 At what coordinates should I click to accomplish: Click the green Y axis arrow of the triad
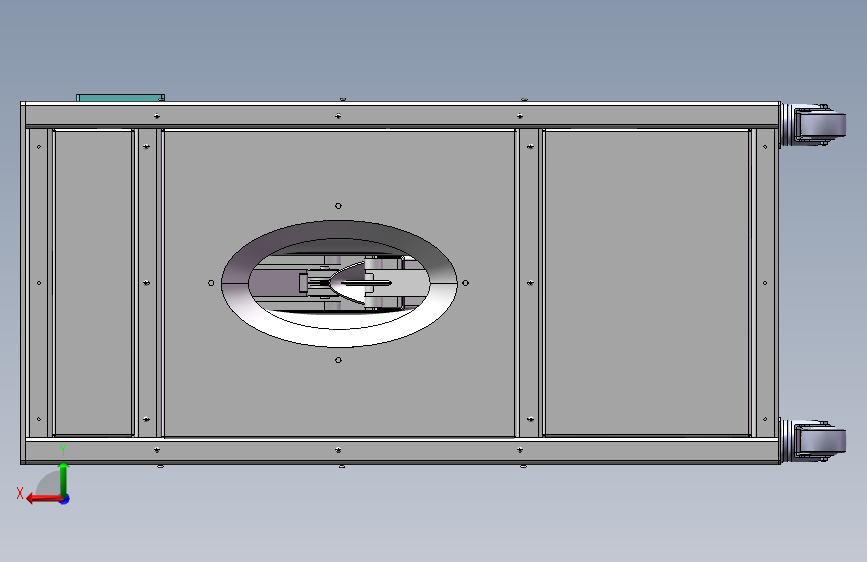[x=64, y=480]
